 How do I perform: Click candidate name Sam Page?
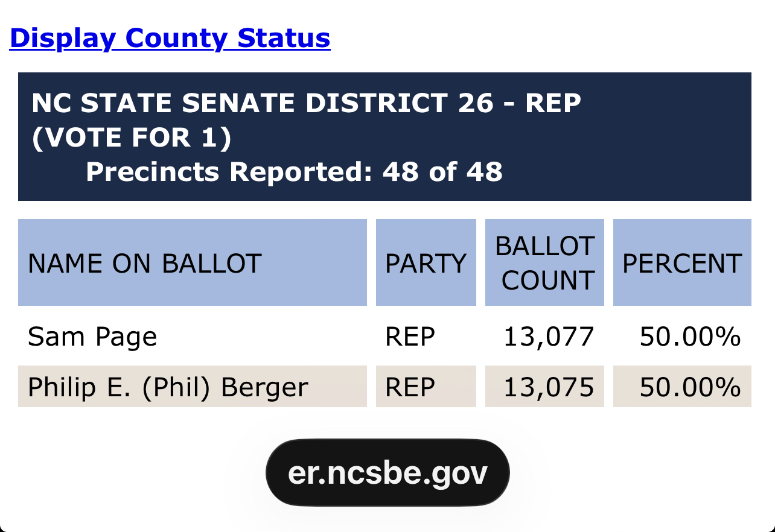[x=92, y=337]
